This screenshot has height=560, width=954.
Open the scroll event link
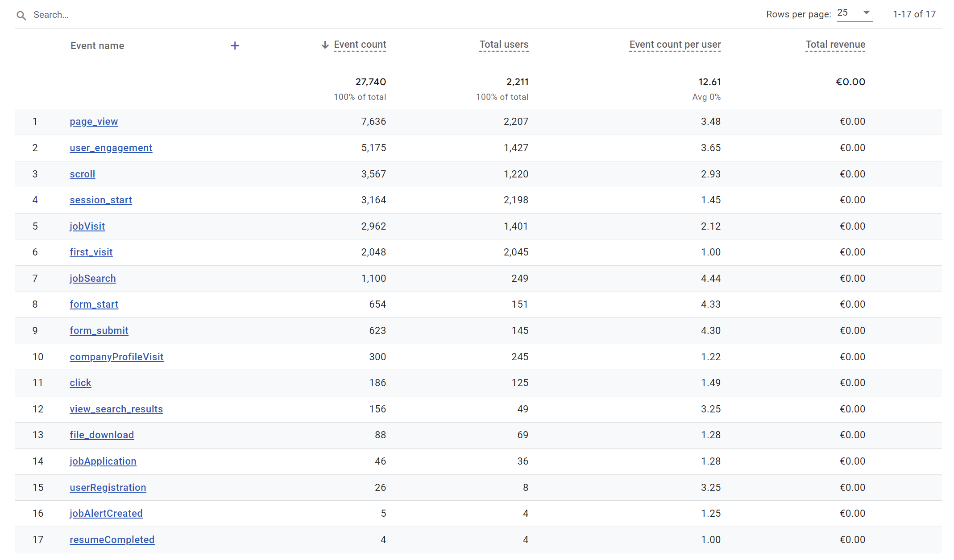pos(83,174)
